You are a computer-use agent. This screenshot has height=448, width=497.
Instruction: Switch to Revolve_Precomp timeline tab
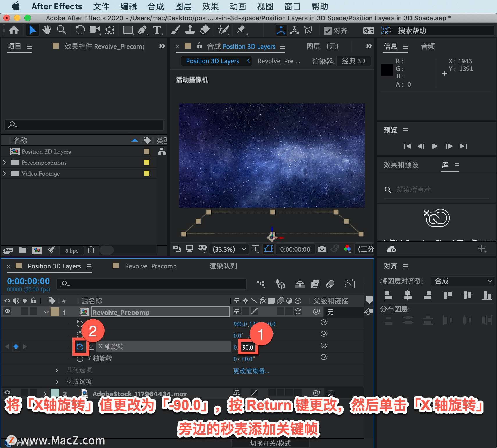pos(151,266)
